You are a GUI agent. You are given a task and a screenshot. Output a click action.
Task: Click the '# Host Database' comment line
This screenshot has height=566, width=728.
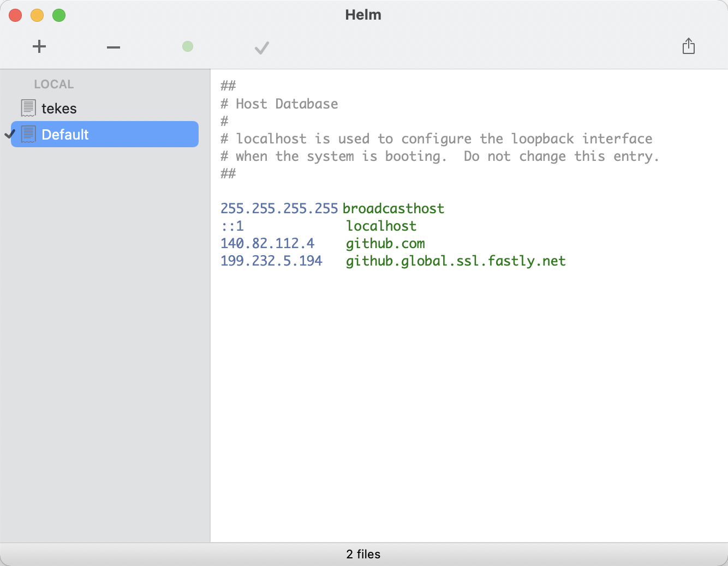click(x=279, y=104)
